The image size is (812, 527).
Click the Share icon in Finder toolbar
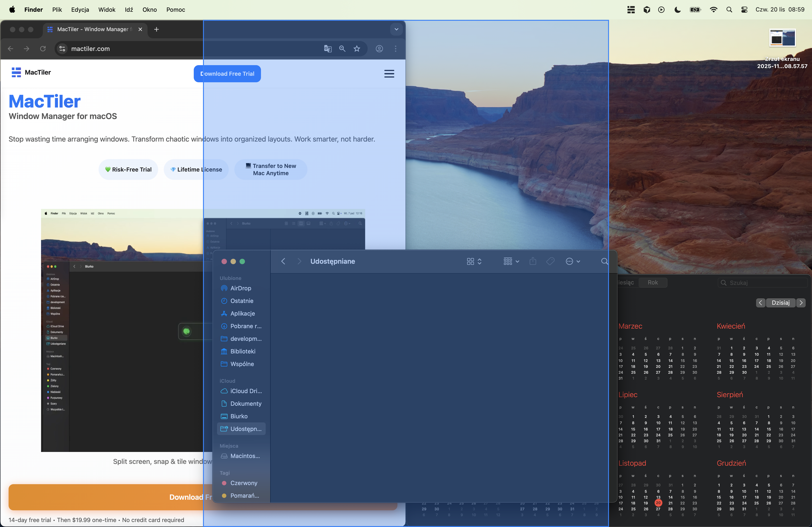533,261
